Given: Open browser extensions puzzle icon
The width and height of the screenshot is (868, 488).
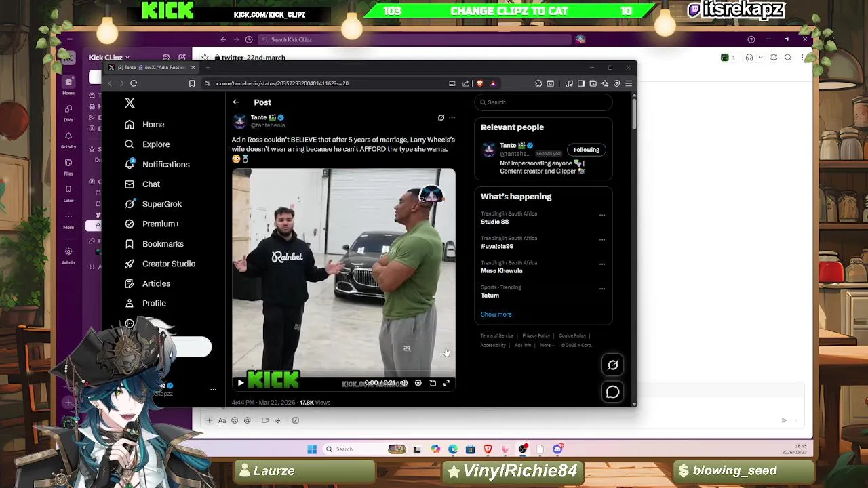Looking at the screenshot, I should (538, 83).
